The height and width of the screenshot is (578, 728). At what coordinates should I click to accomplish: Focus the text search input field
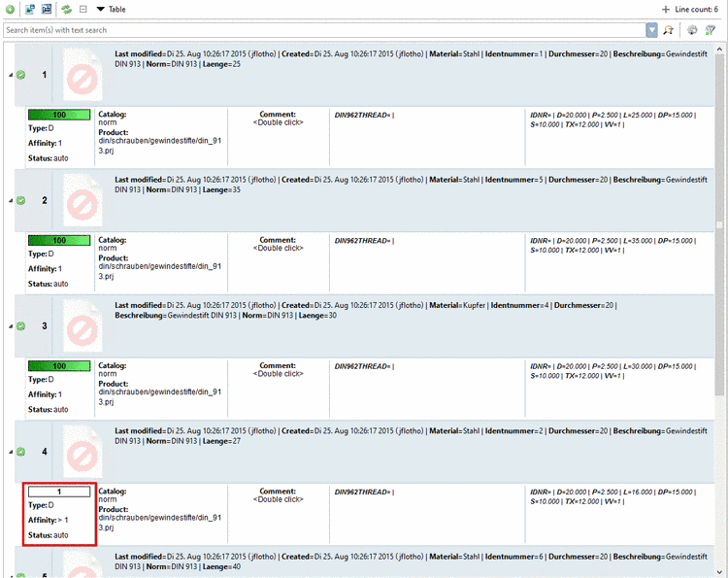coord(324,30)
